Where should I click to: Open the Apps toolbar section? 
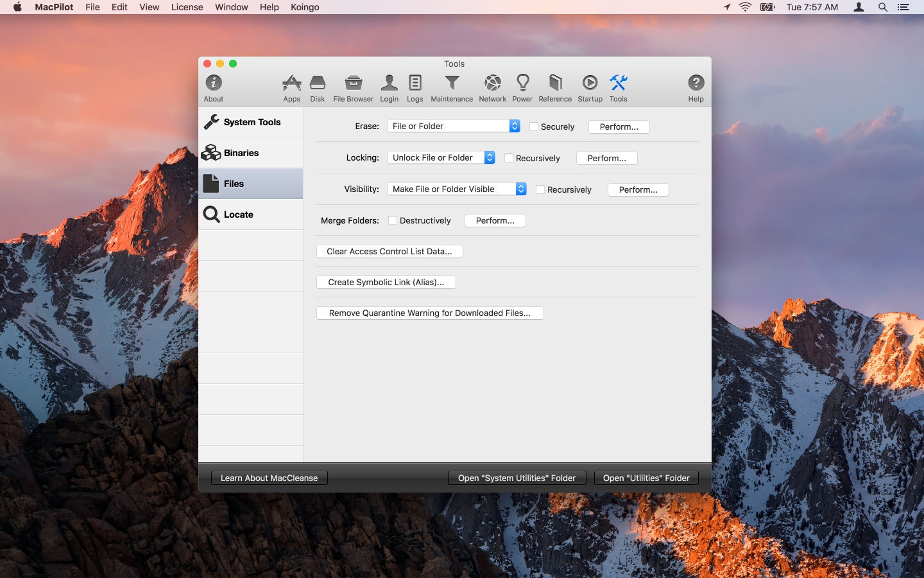click(x=291, y=88)
